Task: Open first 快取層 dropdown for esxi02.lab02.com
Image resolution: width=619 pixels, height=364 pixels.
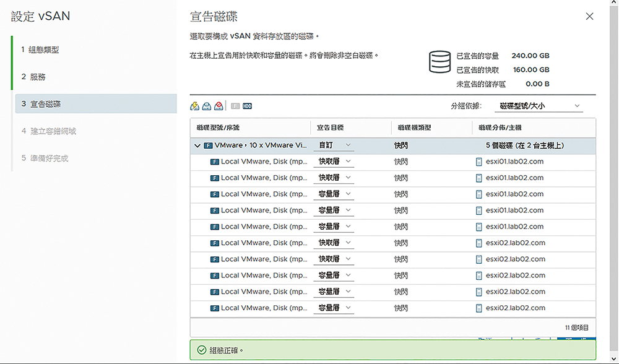Action: click(x=334, y=243)
